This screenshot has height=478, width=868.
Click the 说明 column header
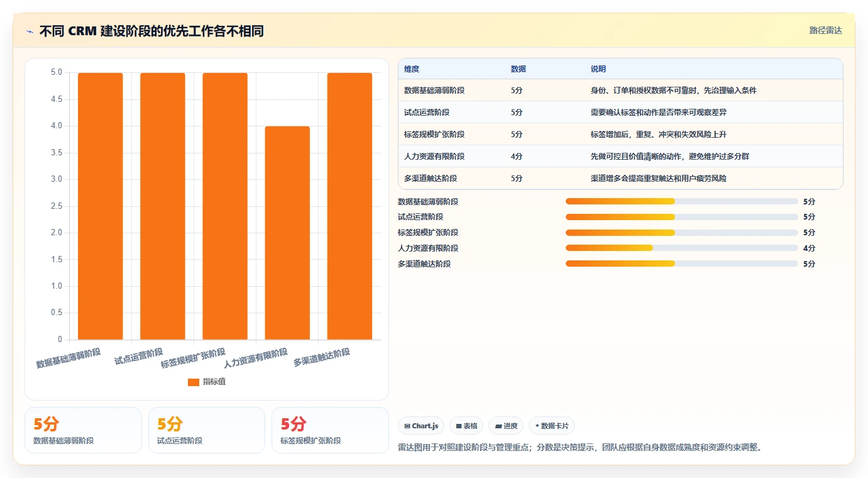(598, 69)
